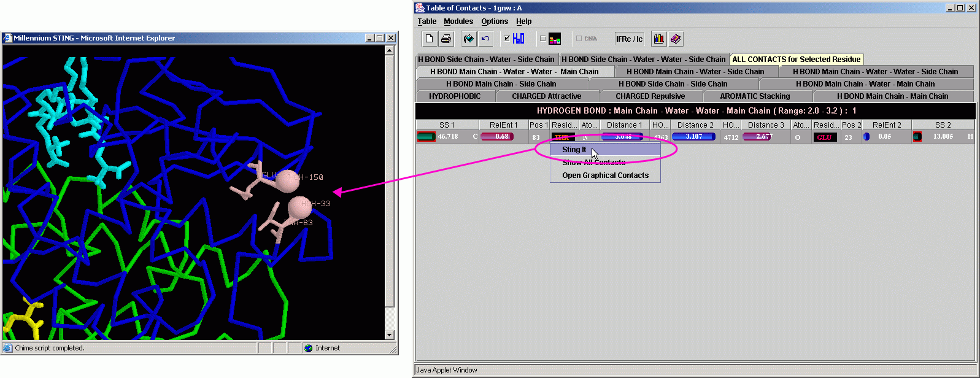Switch to 'H BOND Main Chain - Side Chain' tab
The image size is (980, 378).
tap(501, 84)
